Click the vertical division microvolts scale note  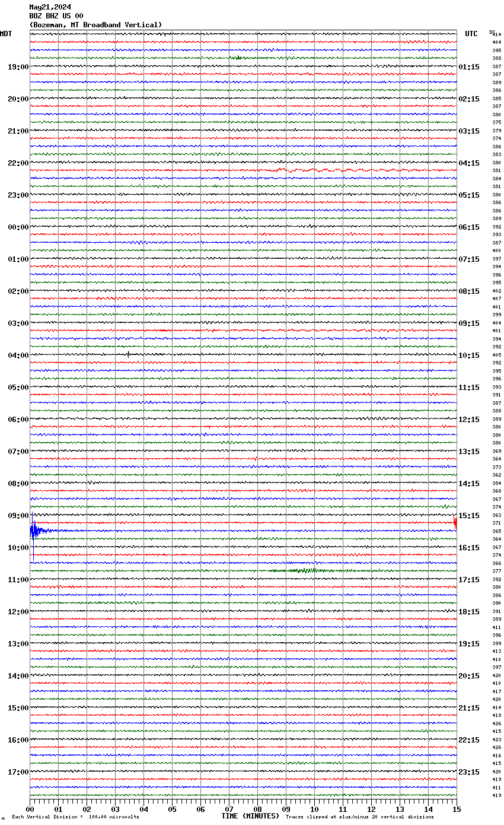tap(75, 817)
